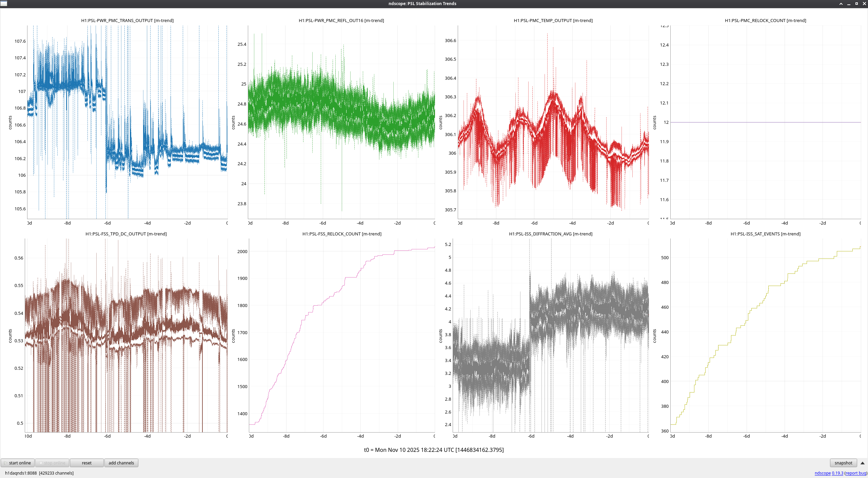
Task: Maximize the window with the square icon
Action: pyautogui.click(x=856, y=3)
